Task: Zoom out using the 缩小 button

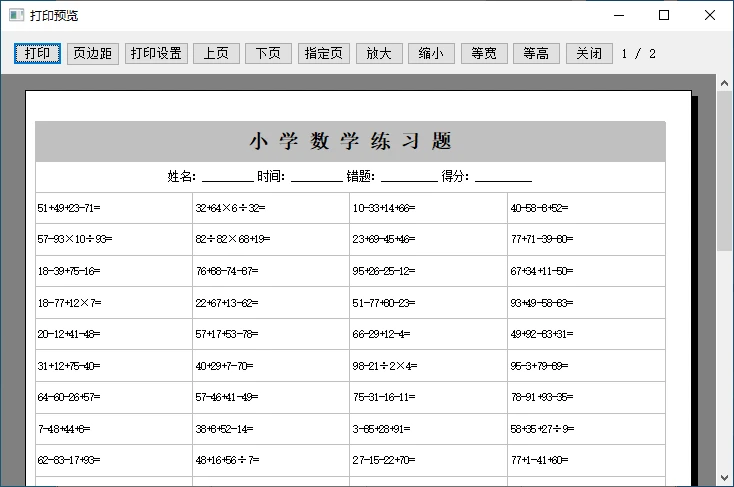Action: point(431,54)
